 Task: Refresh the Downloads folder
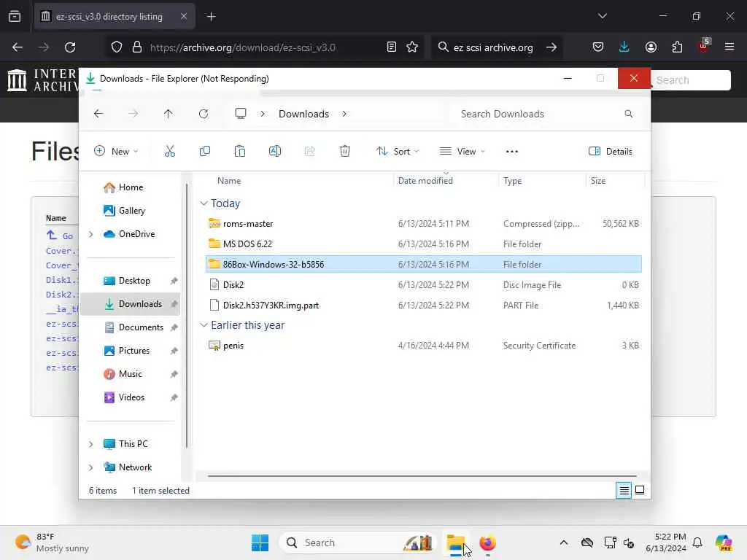204,114
